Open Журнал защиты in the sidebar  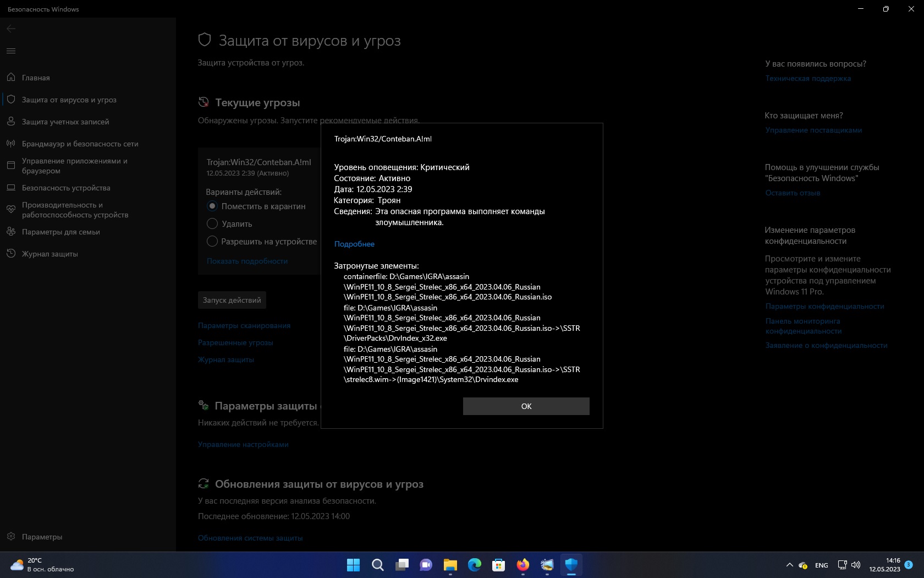[88, 254]
